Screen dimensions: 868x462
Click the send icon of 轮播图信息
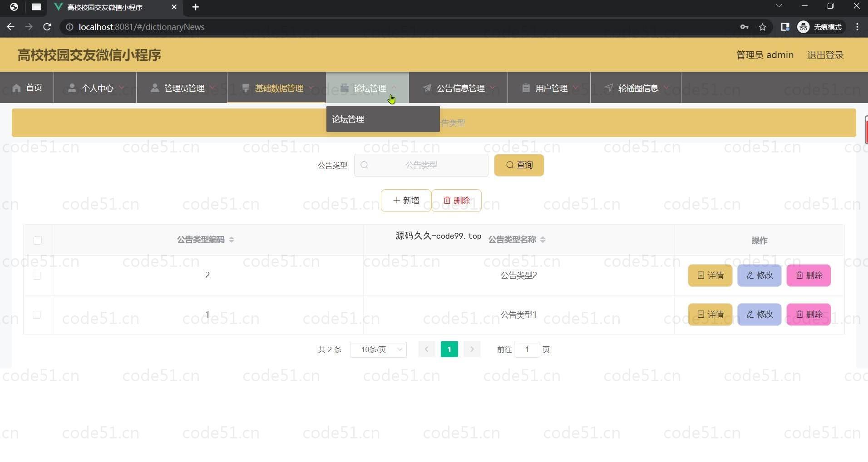609,88
